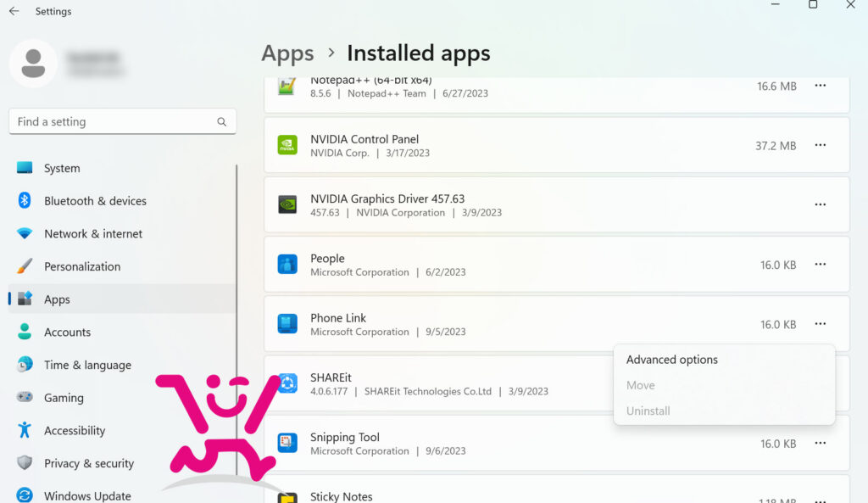Click the NVIDIA Graphics Driver app icon

click(x=287, y=205)
